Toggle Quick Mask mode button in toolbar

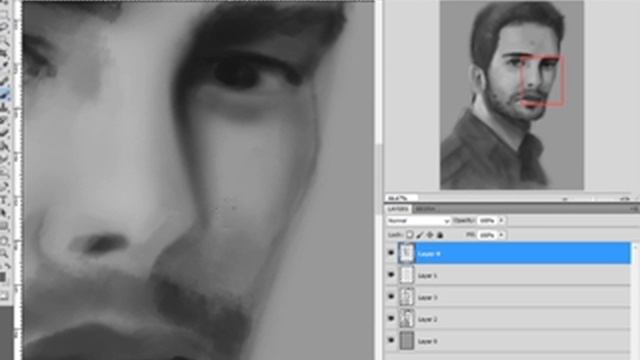coord(4,296)
